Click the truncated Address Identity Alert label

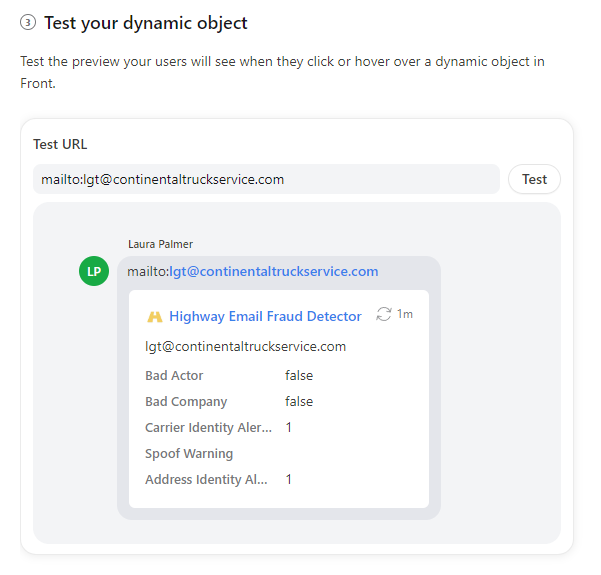tap(206, 480)
